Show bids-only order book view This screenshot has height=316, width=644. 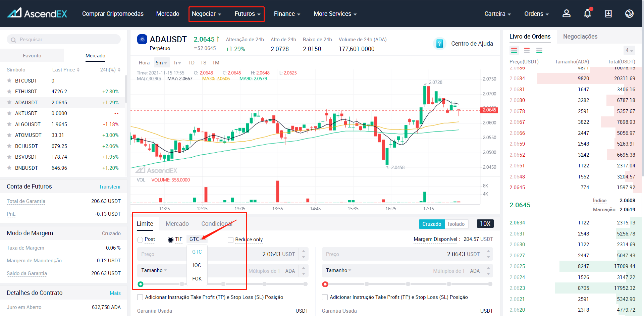click(x=539, y=50)
